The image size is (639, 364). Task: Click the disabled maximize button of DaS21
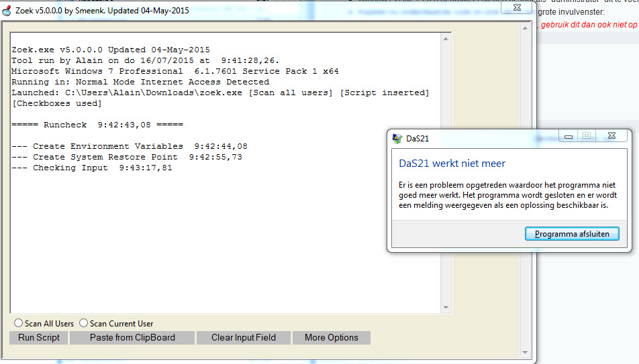click(x=587, y=135)
